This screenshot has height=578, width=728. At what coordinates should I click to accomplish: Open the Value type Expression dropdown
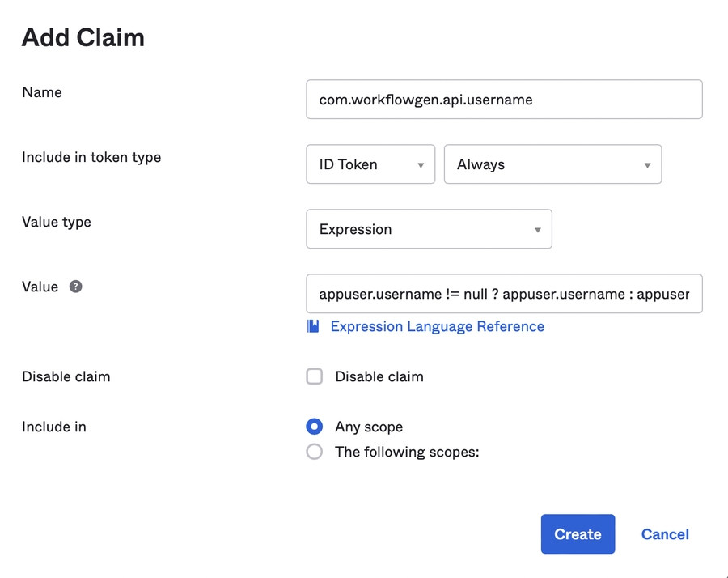pos(429,229)
